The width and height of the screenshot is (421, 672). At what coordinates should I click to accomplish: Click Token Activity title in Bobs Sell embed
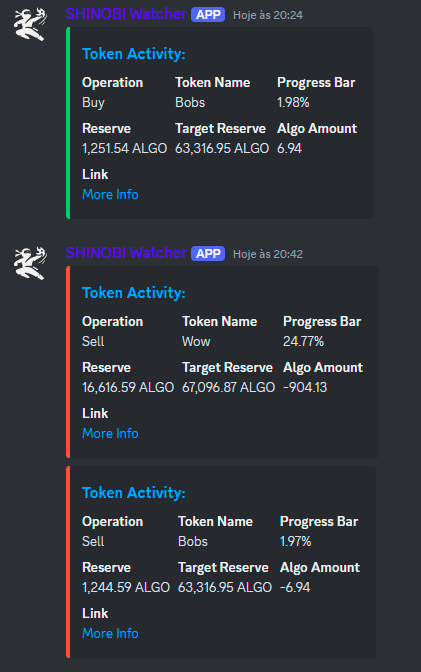pos(134,493)
